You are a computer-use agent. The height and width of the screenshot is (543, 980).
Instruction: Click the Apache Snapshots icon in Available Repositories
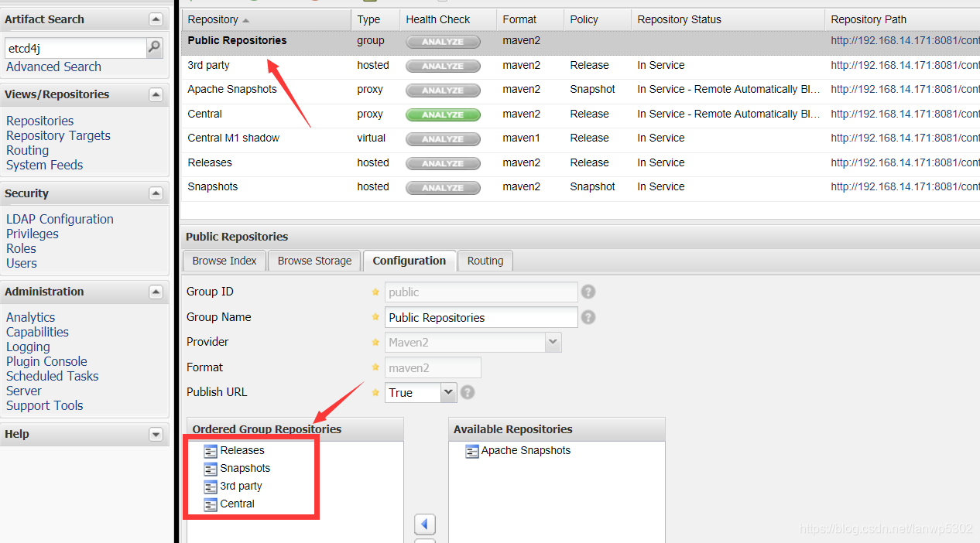click(x=472, y=451)
